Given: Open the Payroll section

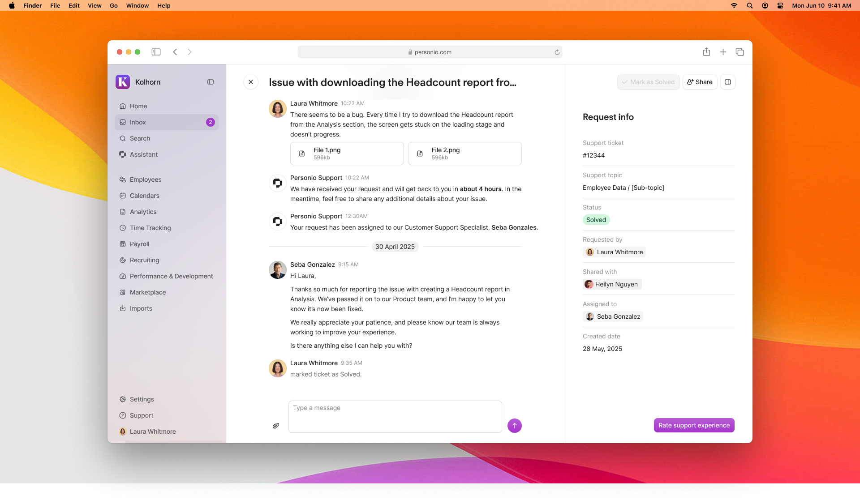Looking at the screenshot, I should click(x=139, y=244).
